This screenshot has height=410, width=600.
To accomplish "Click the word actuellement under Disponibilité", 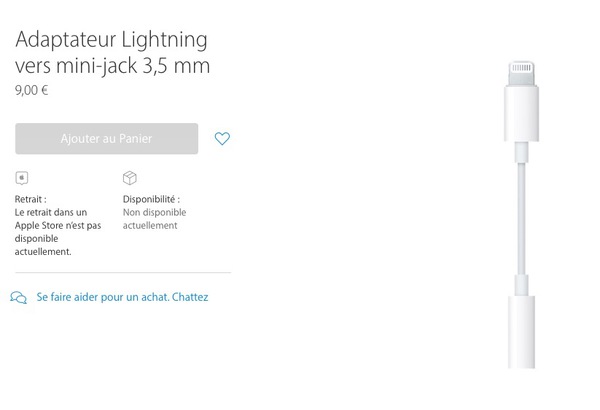I will pos(150,225).
